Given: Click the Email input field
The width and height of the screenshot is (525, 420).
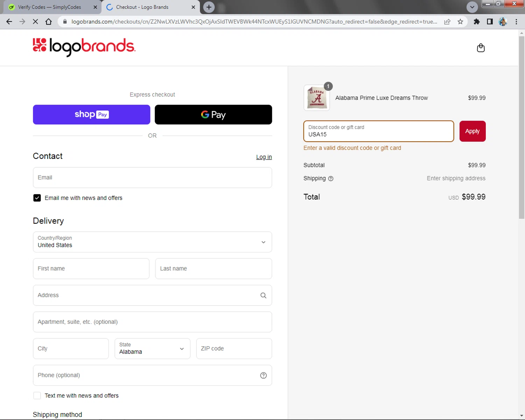Looking at the screenshot, I should 152,177.
